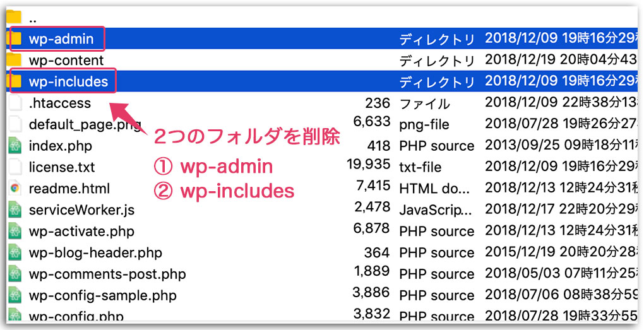This screenshot has height=330, width=644.
Task: Click the date 2018/05/03 of wp-comments-post.php
Action: pos(521,273)
